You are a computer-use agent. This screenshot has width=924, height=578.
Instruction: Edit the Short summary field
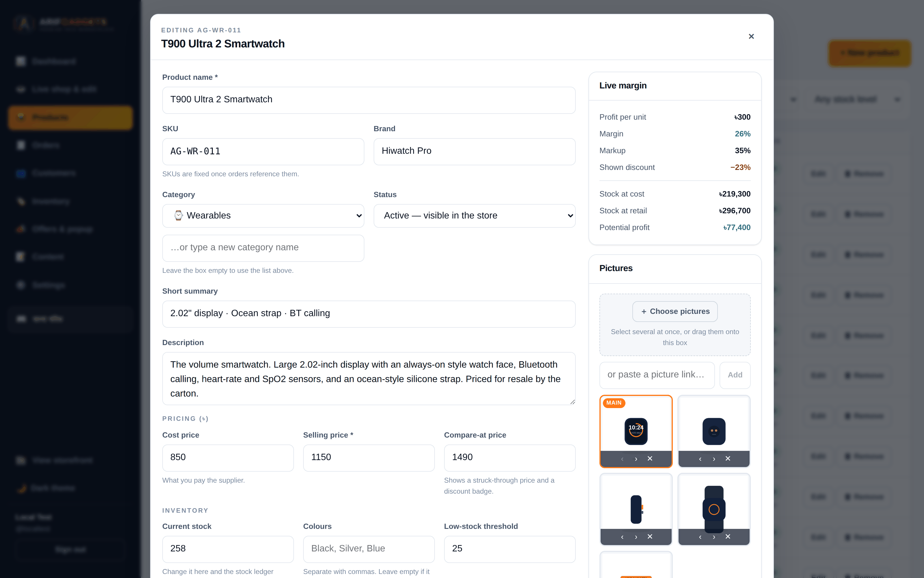369,314
